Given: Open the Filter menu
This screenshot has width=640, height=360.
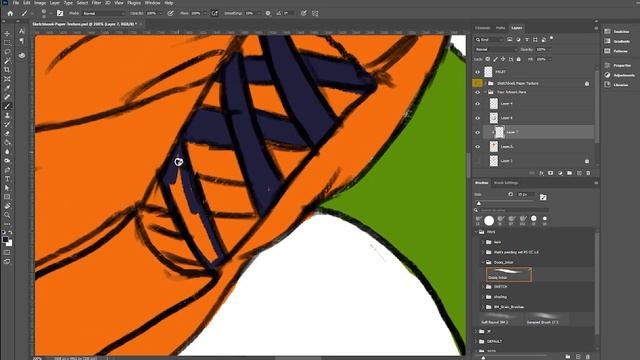Looking at the screenshot, I should coord(96,3).
